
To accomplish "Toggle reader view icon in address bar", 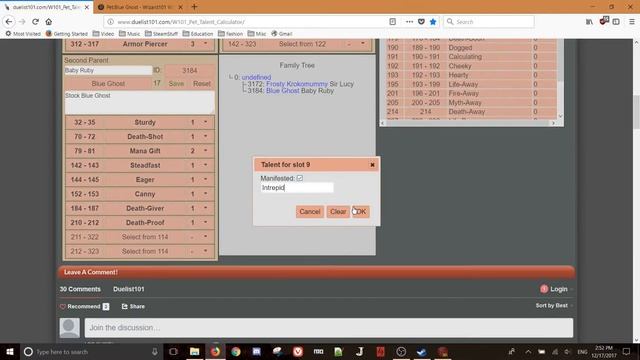I will (x=393, y=22).
